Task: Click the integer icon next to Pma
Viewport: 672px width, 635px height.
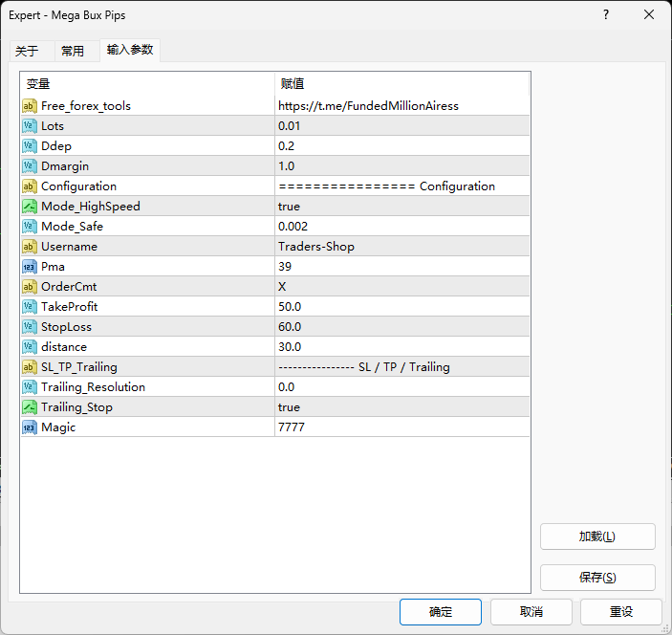Action: (x=30, y=267)
